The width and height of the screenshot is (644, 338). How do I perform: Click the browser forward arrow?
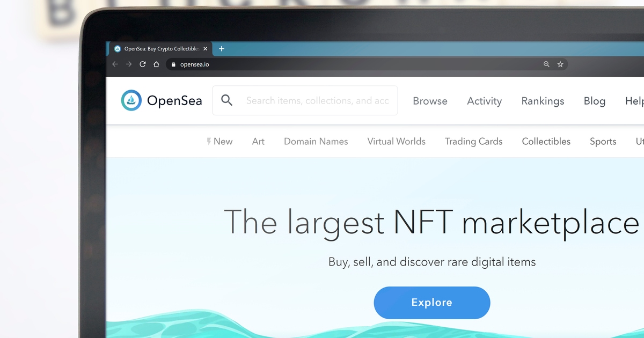point(129,64)
